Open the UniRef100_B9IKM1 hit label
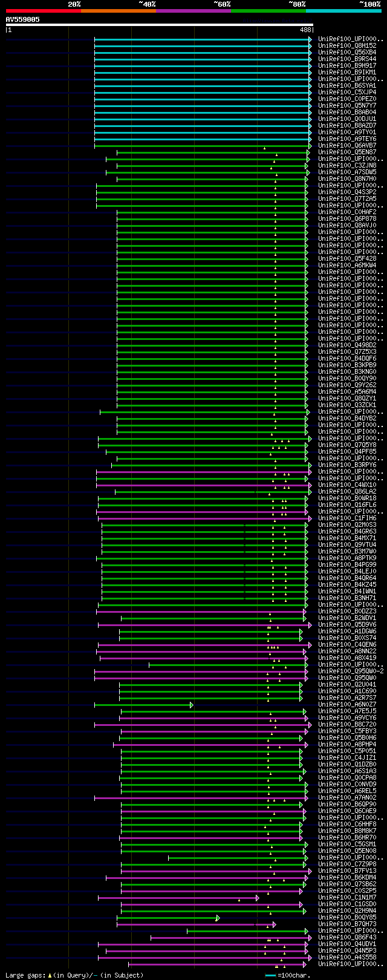Screen dimensions: 387x980 coord(347,72)
